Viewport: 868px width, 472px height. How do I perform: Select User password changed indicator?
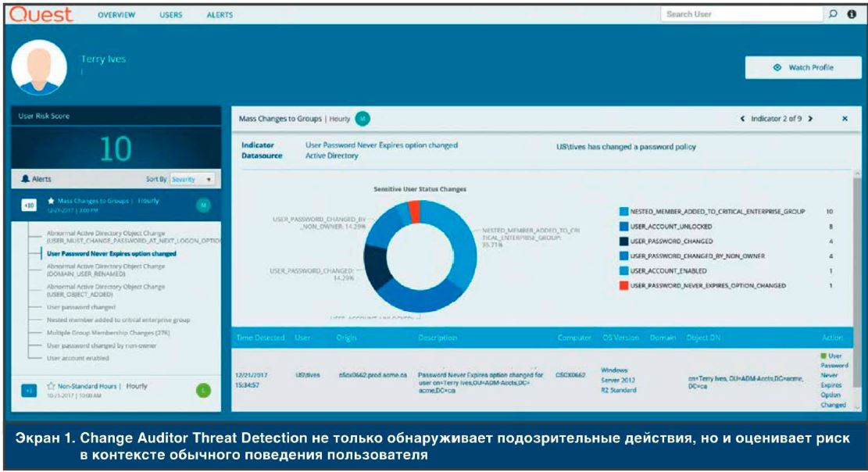click(80, 307)
